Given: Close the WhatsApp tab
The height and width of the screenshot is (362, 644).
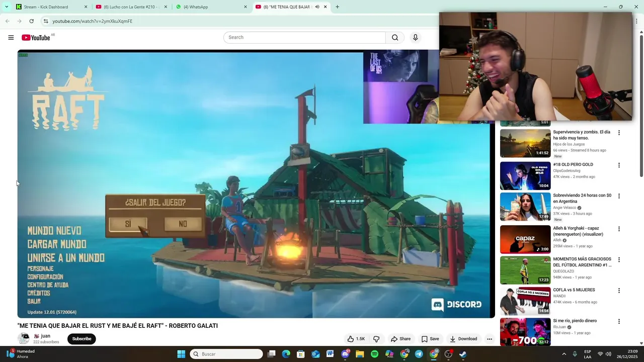Looking at the screenshot, I should (x=246, y=7).
